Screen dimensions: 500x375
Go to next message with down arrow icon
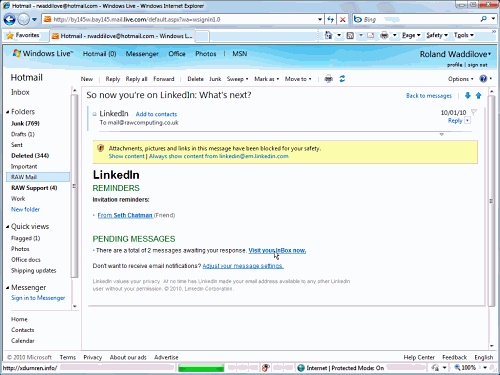coord(468,96)
